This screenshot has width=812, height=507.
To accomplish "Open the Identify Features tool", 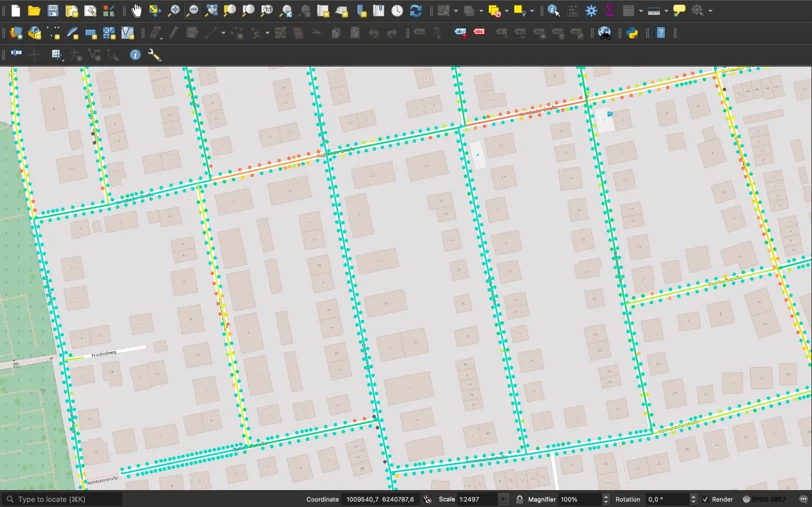I will point(553,11).
